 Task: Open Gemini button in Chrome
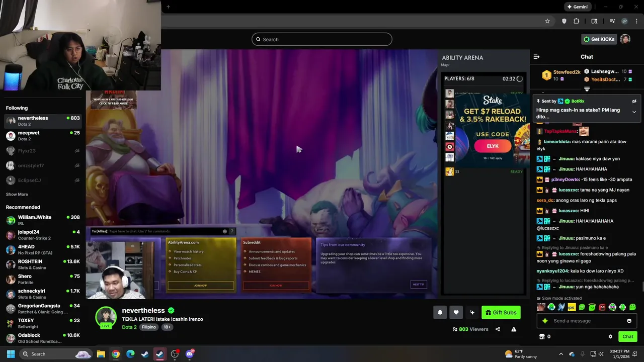tap(577, 7)
